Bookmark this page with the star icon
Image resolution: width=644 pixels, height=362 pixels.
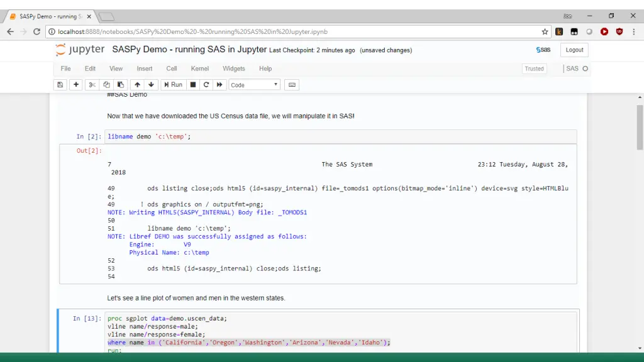pyautogui.click(x=545, y=31)
